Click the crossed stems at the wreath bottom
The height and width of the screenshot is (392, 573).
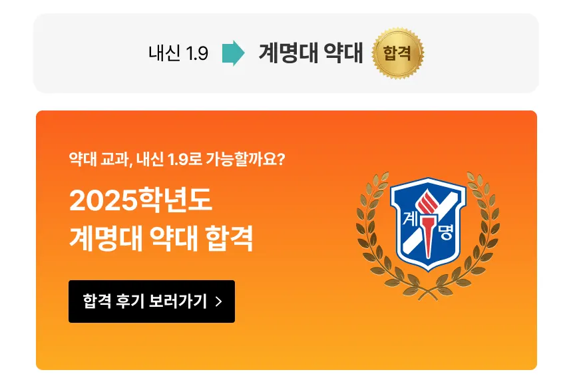(x=428, y=292)
